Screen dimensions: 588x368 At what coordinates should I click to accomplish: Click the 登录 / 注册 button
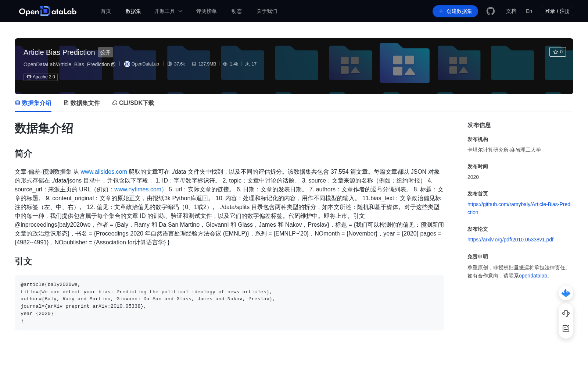(557, 11)
